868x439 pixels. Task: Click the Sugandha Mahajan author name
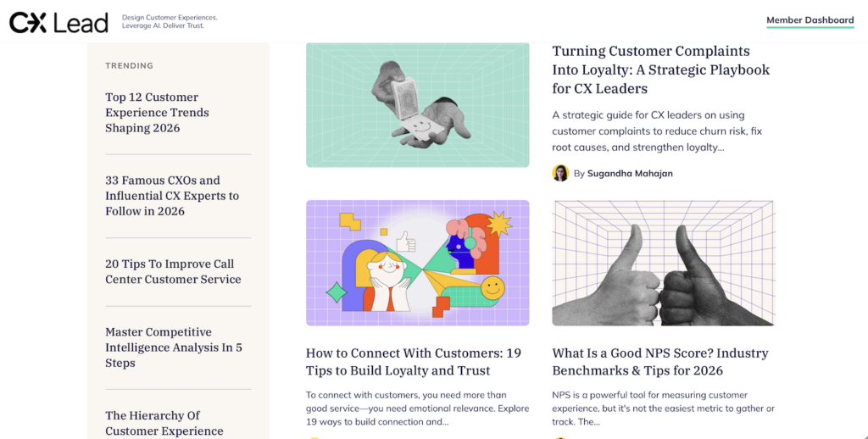(630, 174)
